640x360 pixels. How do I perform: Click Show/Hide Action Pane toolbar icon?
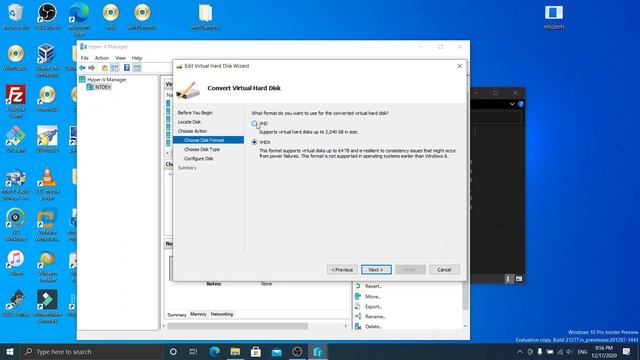click(x=137, y=68)
